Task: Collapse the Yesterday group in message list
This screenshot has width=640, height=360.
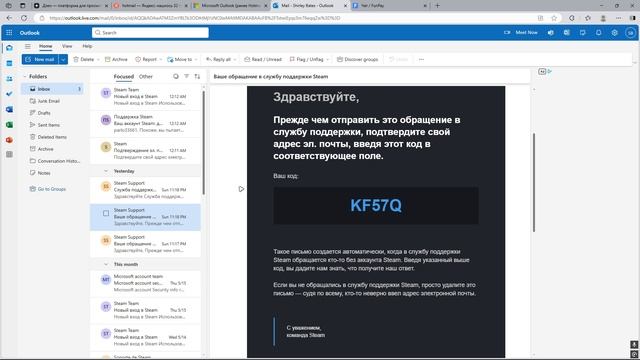Action: 106,171
